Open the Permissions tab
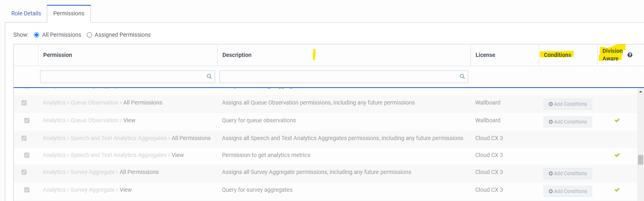Image resolution: width=644 pixels, height=201 pixels. (x=69, y=13)
